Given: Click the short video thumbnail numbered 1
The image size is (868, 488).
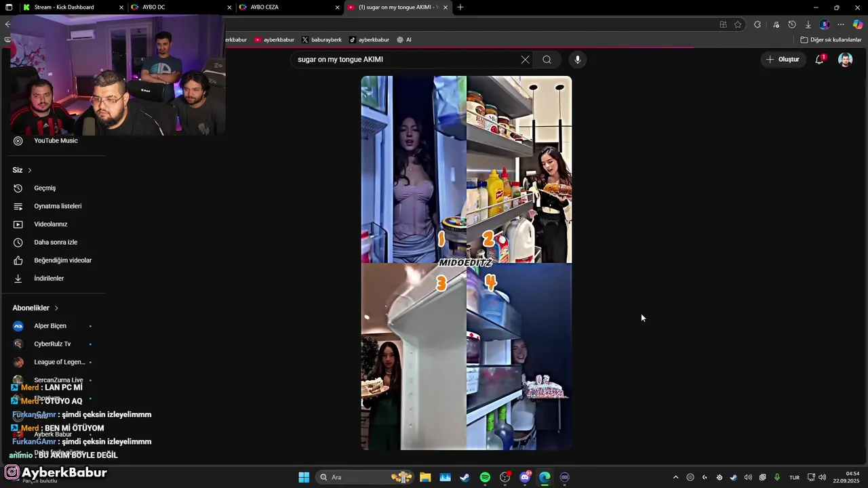Looking at the screenshot, I should pos(414,169).
